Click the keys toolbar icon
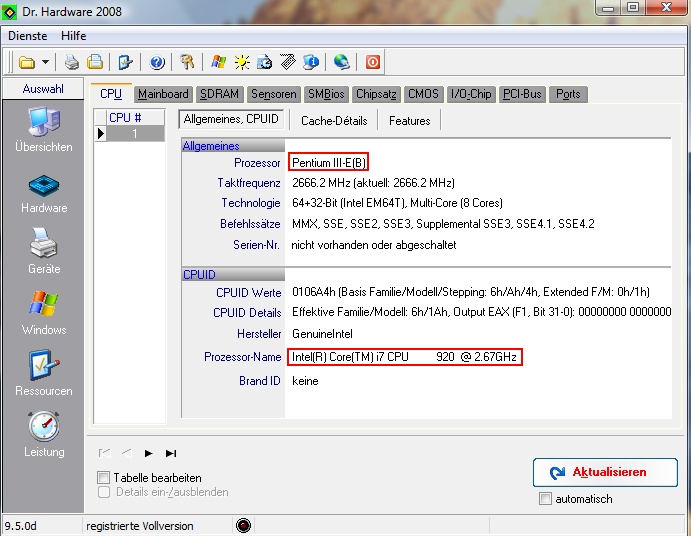Viewport: 691px width, 536px height. (188, 62)
